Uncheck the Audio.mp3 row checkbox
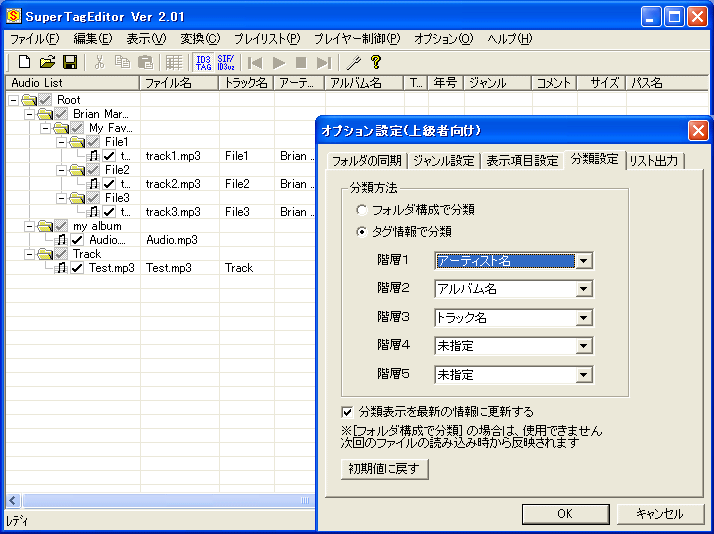The width and height of the screenshot is (714, 534). tap(77, 240)
